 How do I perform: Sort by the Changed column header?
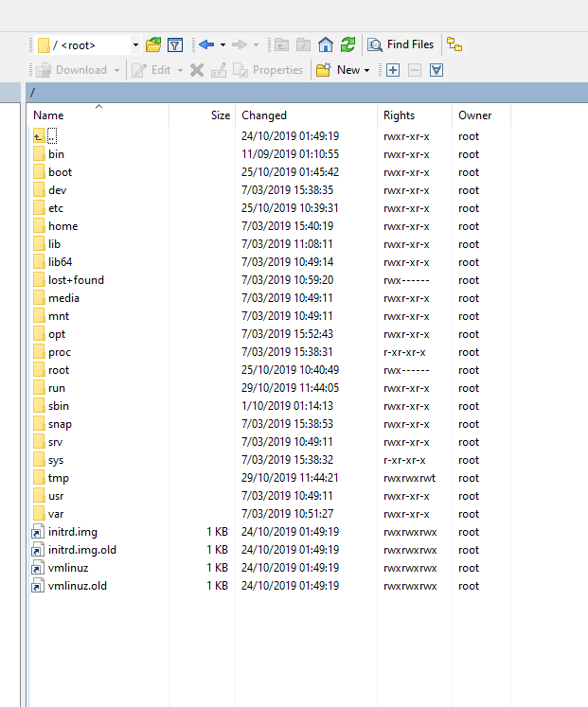point(264,115)
